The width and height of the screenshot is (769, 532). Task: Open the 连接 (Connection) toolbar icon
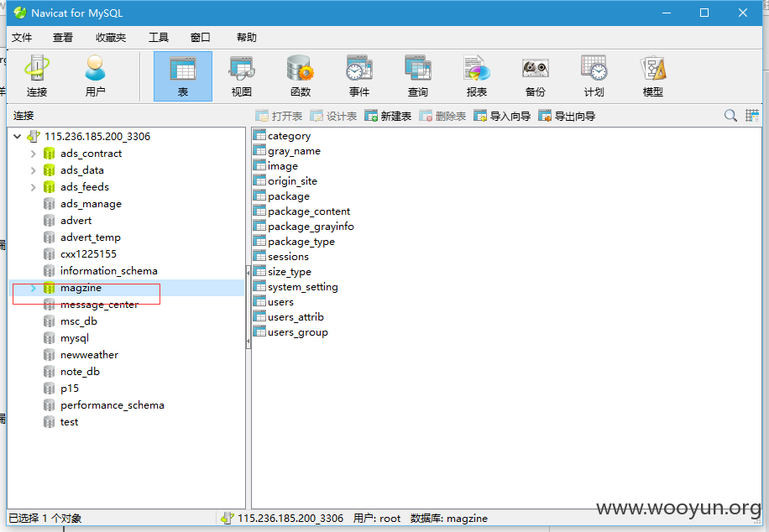pyautogui.click(x=37, y=76)
